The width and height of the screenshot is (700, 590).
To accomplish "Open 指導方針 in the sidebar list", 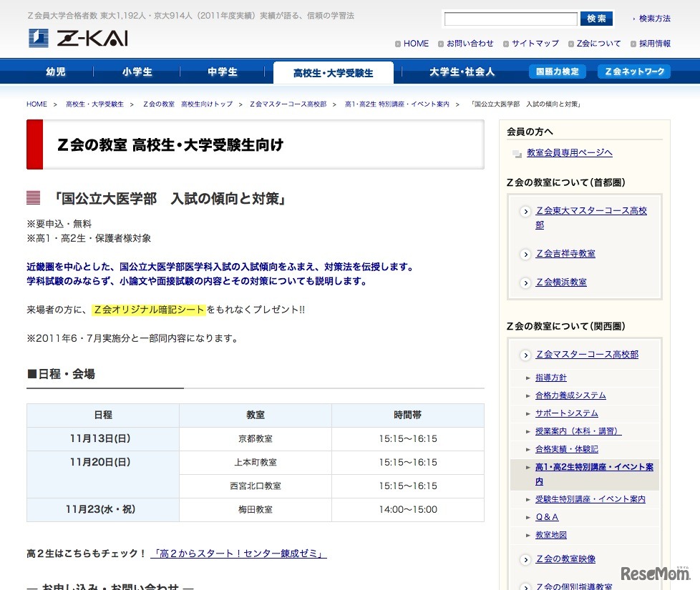I will pyautogui.click(x=550, y=378).
